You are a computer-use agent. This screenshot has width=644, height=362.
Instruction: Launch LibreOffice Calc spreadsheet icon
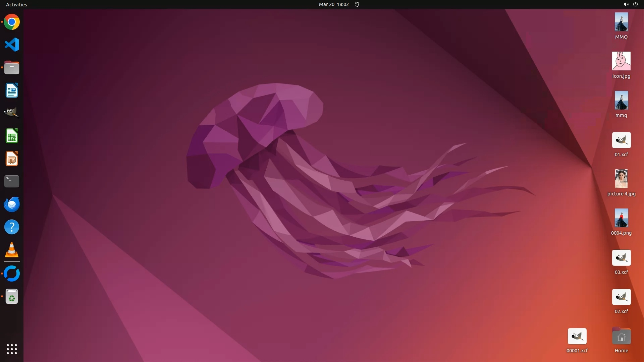12,136
